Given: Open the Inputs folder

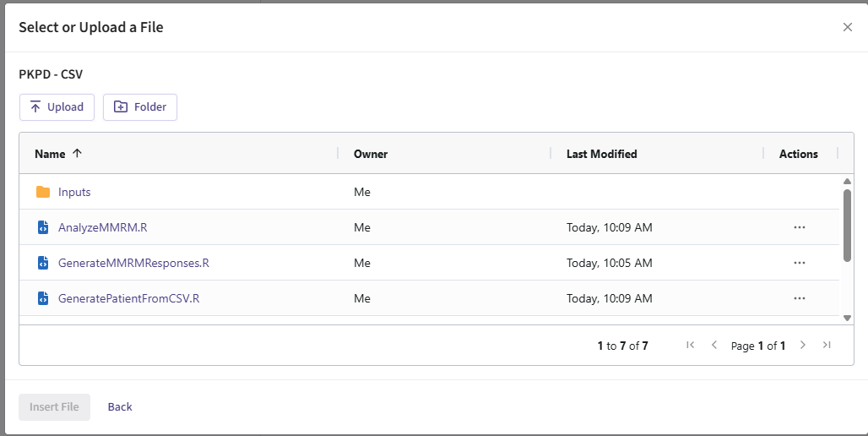Looking at the screenshot, I should pyautogui.click(x=74, y=192).
